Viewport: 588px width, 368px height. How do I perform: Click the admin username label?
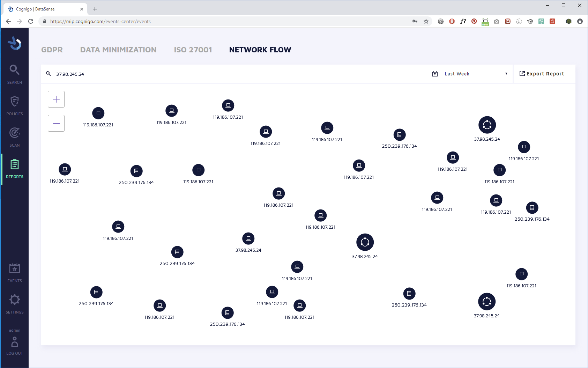(15, 330)
